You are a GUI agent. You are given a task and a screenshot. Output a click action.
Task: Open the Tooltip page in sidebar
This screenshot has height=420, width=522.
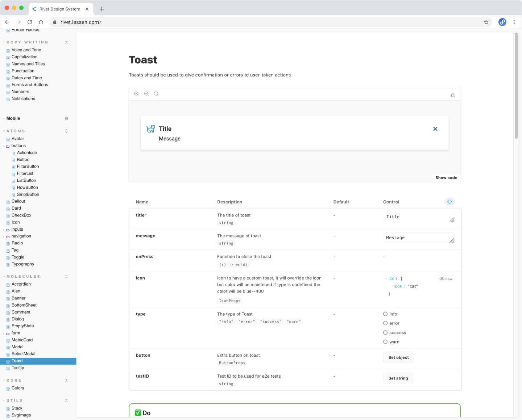[x=18, y=368]
